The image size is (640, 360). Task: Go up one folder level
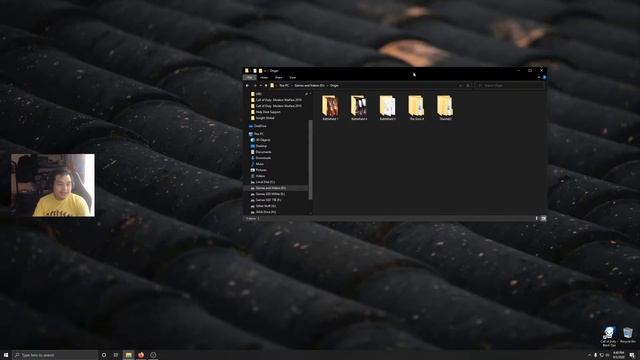266,85
